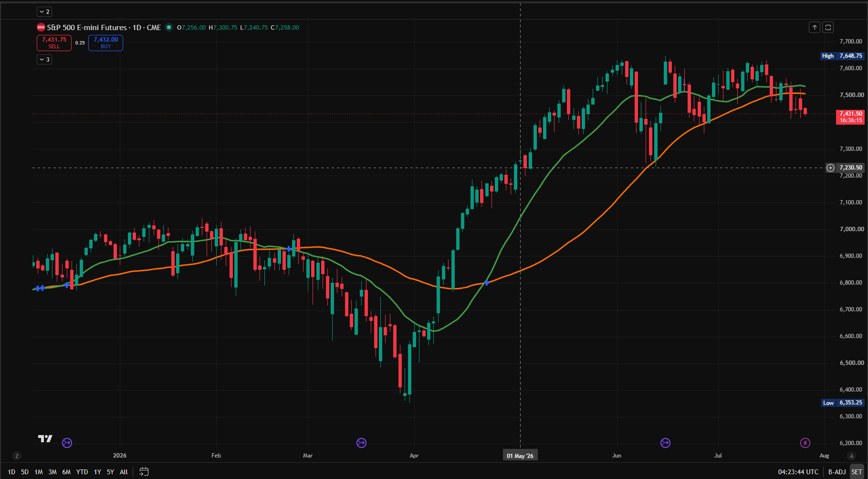
Task: Select the 1Y date range
Action: point(97,472)
